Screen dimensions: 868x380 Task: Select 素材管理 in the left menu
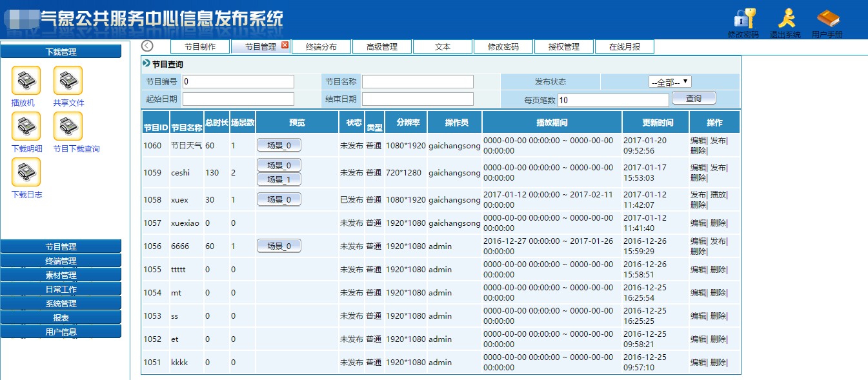pyautogui.click(x=61, y=275)
